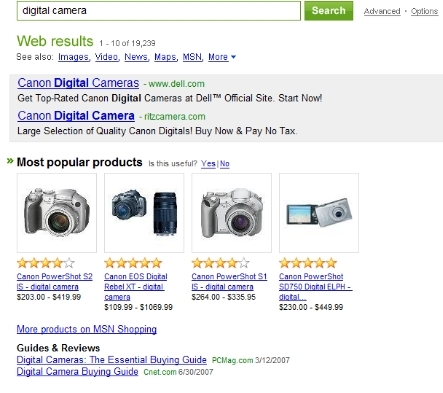The image size is (443, 393).
Task: Click the green Search button
Action: tap(328, 11)
